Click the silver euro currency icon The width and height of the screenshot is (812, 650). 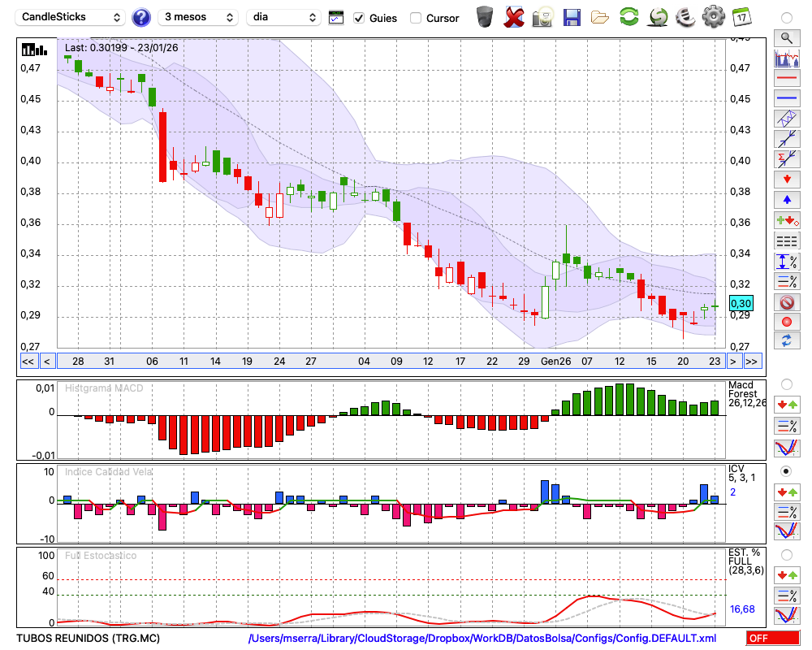coord(685,17)
